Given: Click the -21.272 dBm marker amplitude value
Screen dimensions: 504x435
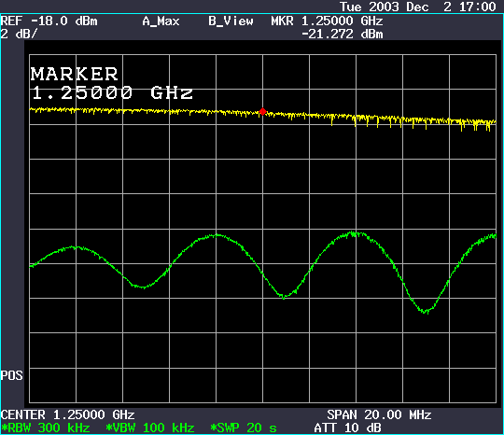Looking at the screenshot, I should coord(343,35).
